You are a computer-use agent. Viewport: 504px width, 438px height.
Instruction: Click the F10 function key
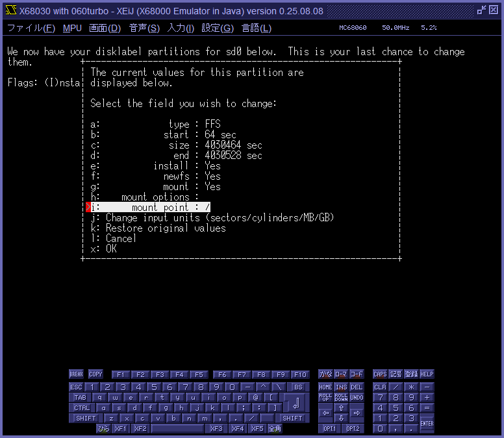(300, 375)
